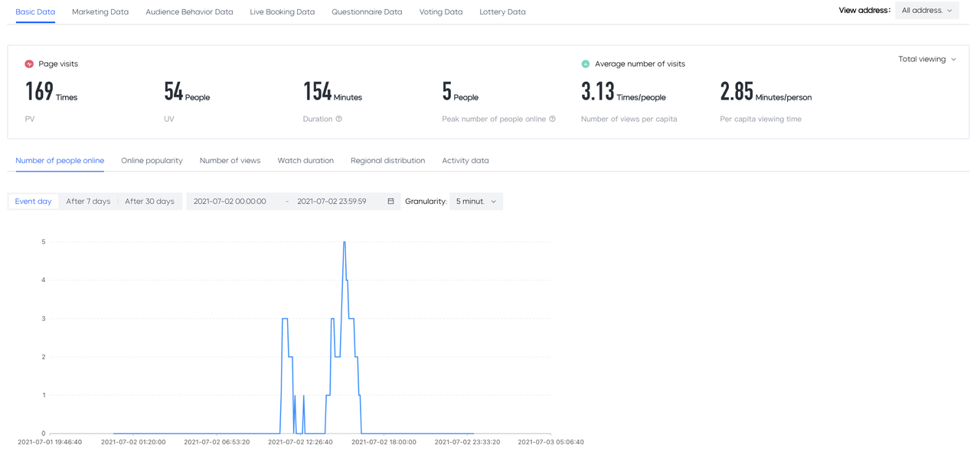
Task: Show the Online popularity chart tab
Action: point(152,161)
